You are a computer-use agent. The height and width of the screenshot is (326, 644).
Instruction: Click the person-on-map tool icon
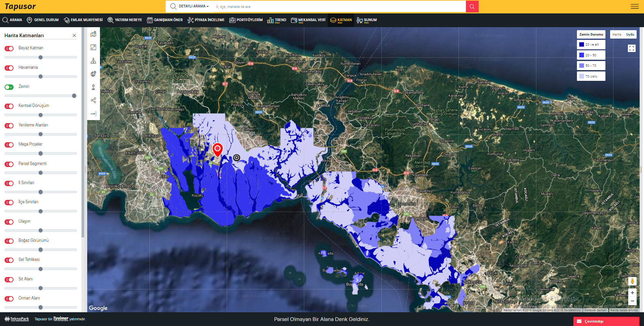[x=94, y=61]
